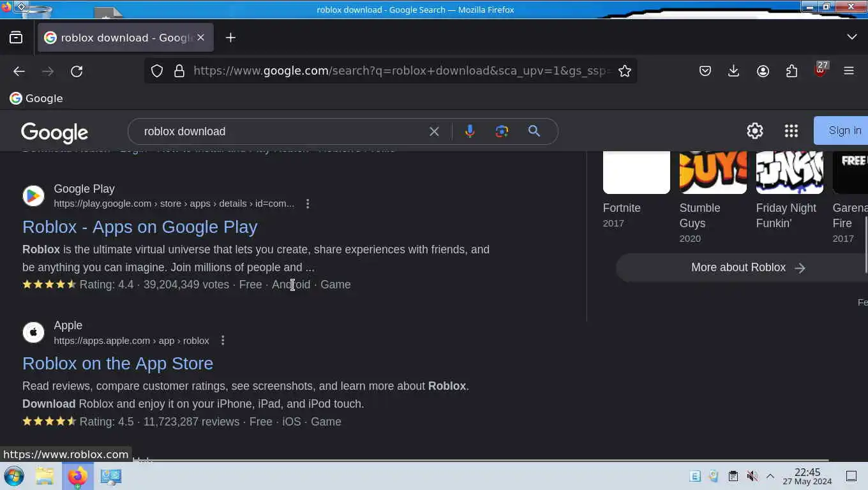Click the Google Play favicon
This screenshot has width=868, height=490.
click(x=33, y=196)
